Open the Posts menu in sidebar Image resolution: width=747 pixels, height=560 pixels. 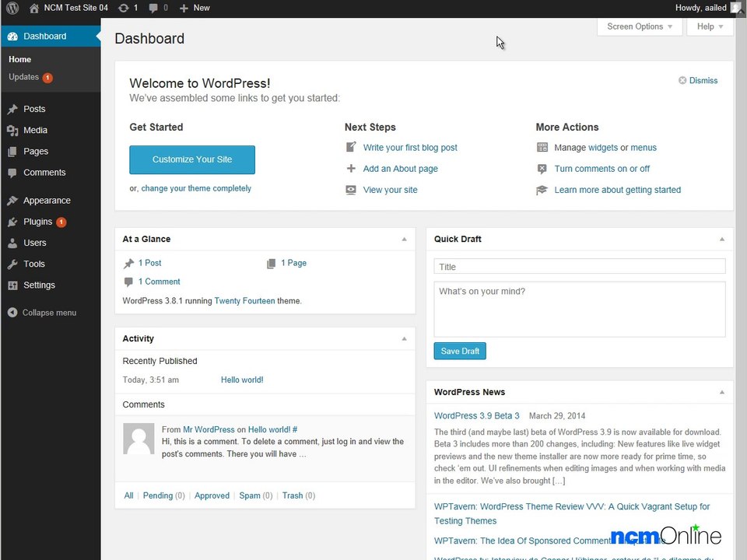click(x=51, y=109)
